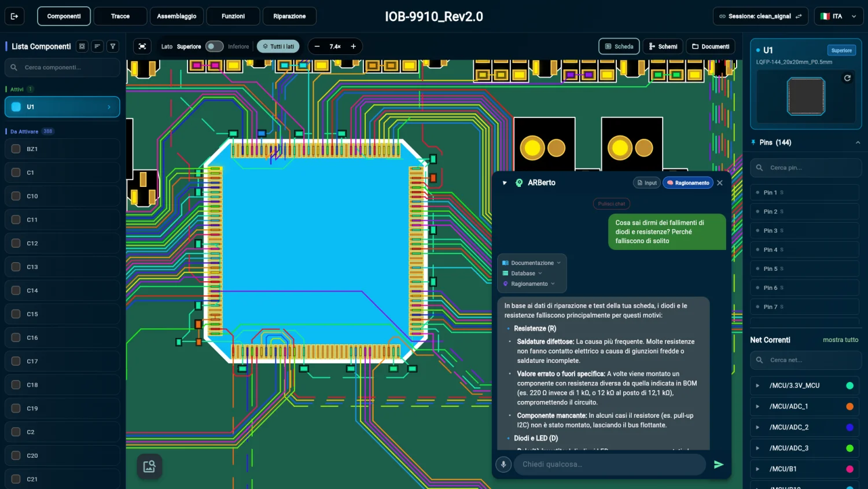This screenshot has height=489, width=868.
Task: Close the ARBerto chat panel
Action: [720, 183]
